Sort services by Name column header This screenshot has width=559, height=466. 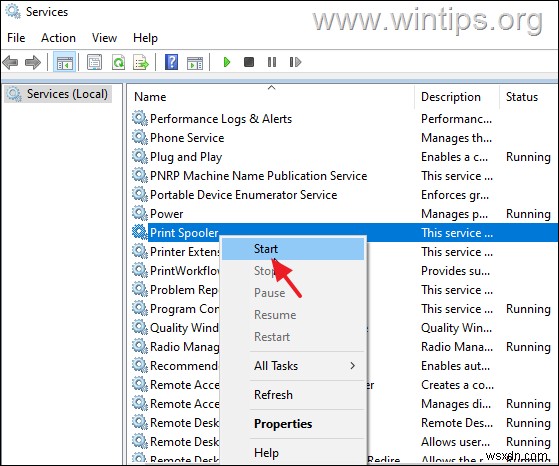coord(150,97)
